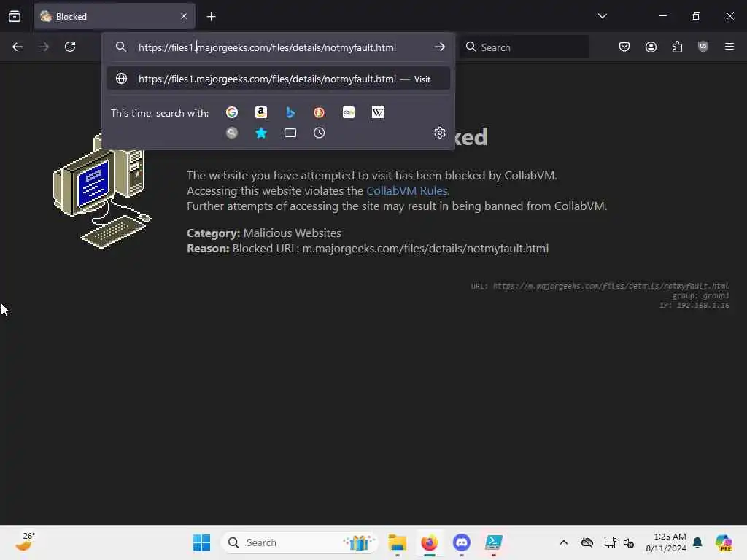Launch Copilot preview from the taskbar

coord(723,542)
